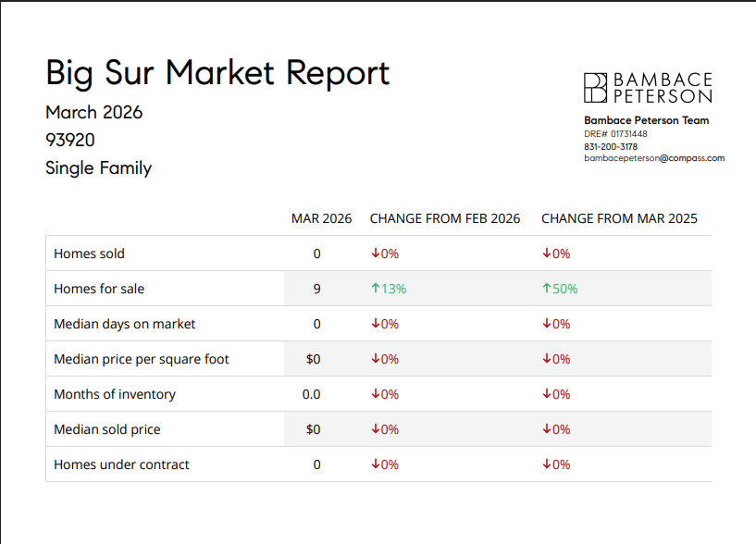Click the Bambace Peterson logo icon

click(596, 87)
